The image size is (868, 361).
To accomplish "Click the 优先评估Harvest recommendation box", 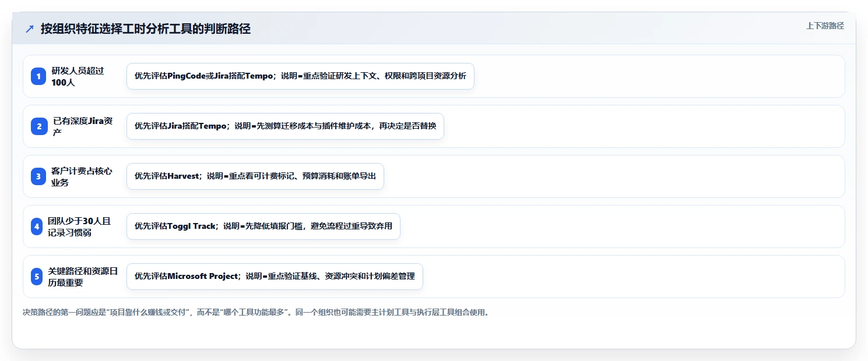I will pos(255,176).
